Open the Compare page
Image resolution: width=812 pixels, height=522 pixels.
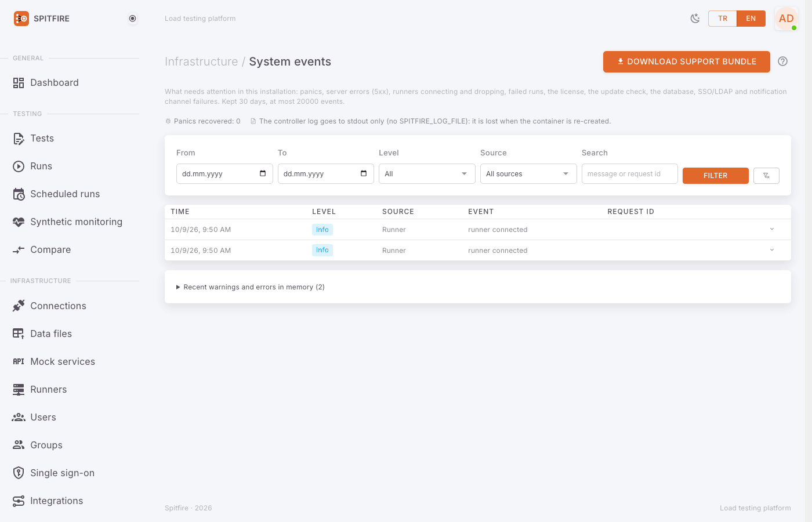50,249
